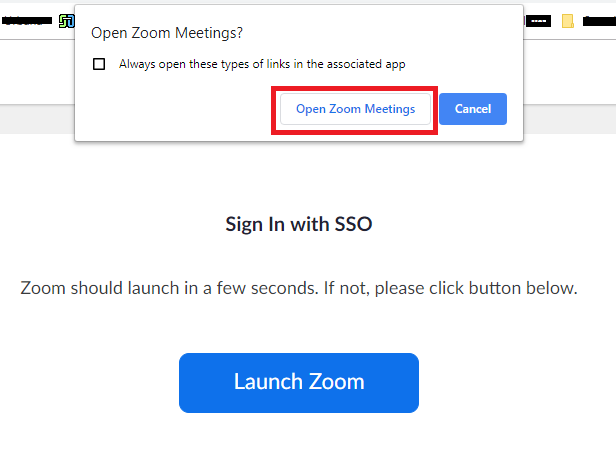Screen dimensions: 616x461
Task: Click the gray page band left of dialog
Action: coord(37,119)
